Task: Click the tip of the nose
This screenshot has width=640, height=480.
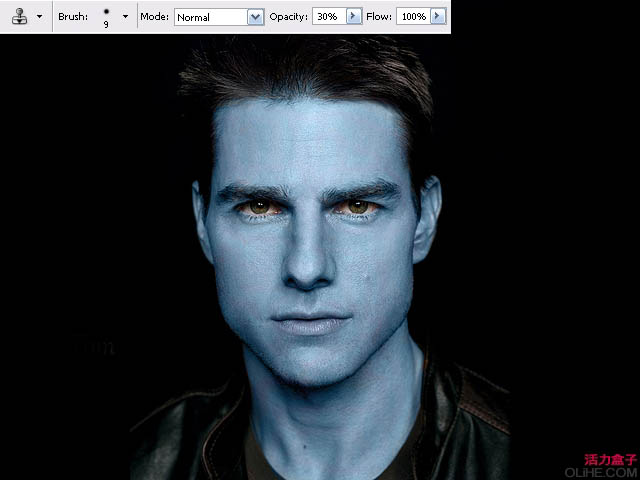Action: click(x=306, y=276)
